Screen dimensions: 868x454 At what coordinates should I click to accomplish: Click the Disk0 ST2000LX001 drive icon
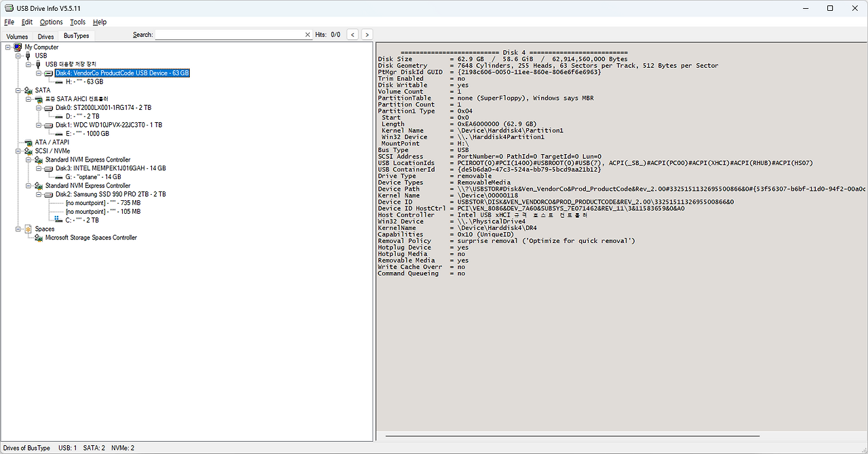tap(49, 107)
